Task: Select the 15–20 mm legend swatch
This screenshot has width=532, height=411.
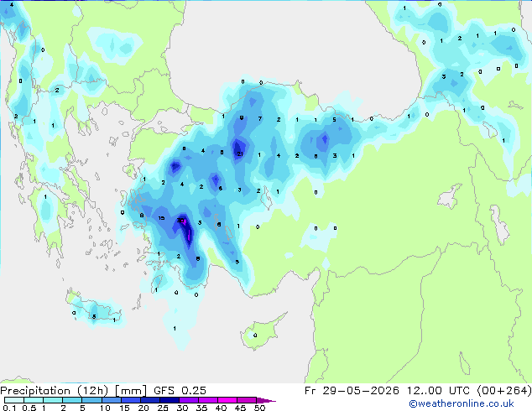Action: coord(130,400)
